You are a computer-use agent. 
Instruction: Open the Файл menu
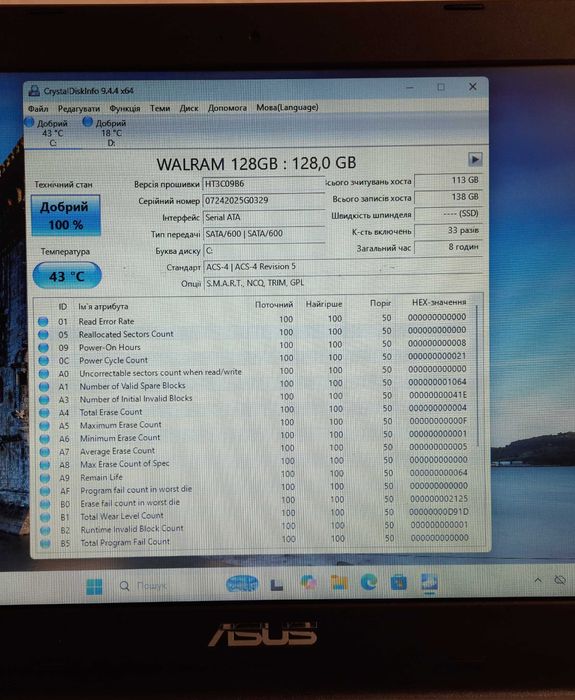[38, 108]
